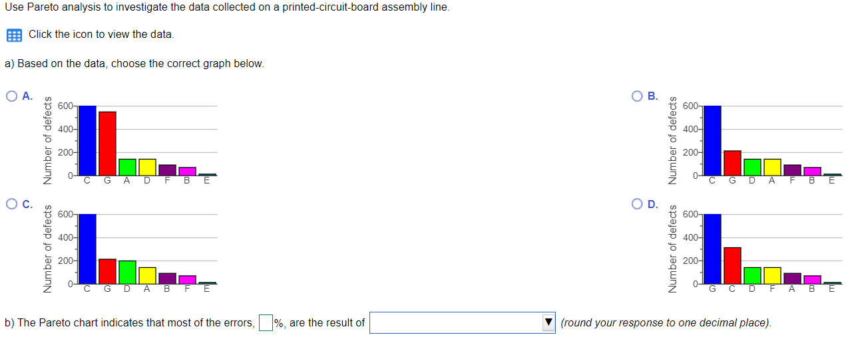Open the error cause dropdown
The height and width of the screenshot is (347, 868).
click(462, 323)
